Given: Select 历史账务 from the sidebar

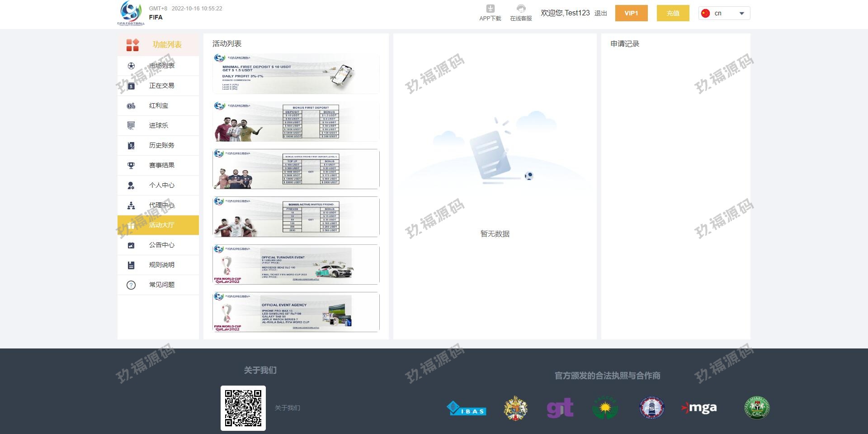Looking at the screenshot, I should [x=161, y=146].
